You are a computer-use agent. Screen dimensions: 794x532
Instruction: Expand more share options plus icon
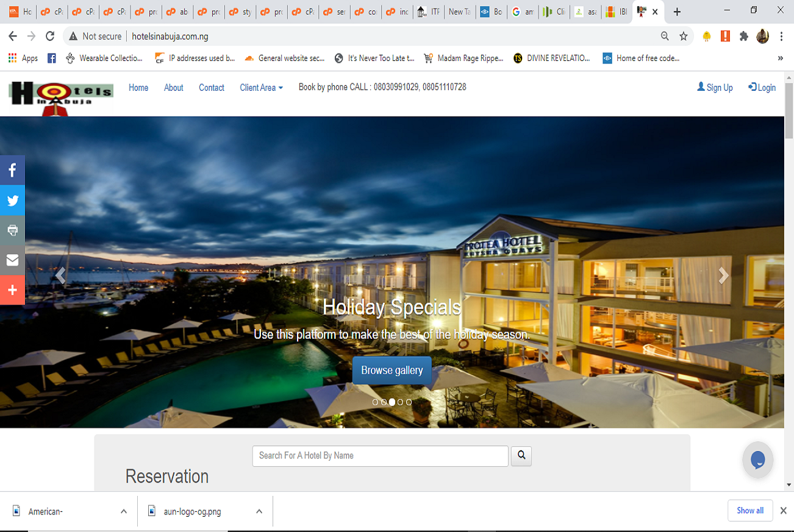tap(12, 289)
